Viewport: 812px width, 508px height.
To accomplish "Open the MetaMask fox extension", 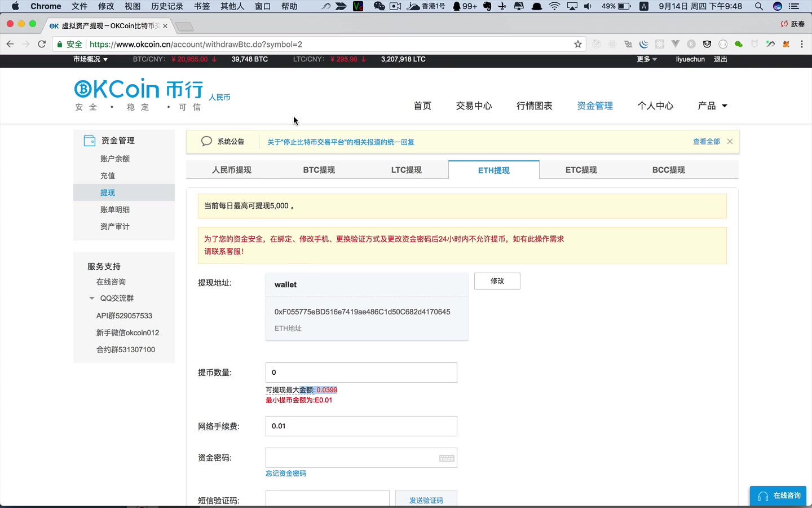I will pyautogui.click(x=785, y=44).
